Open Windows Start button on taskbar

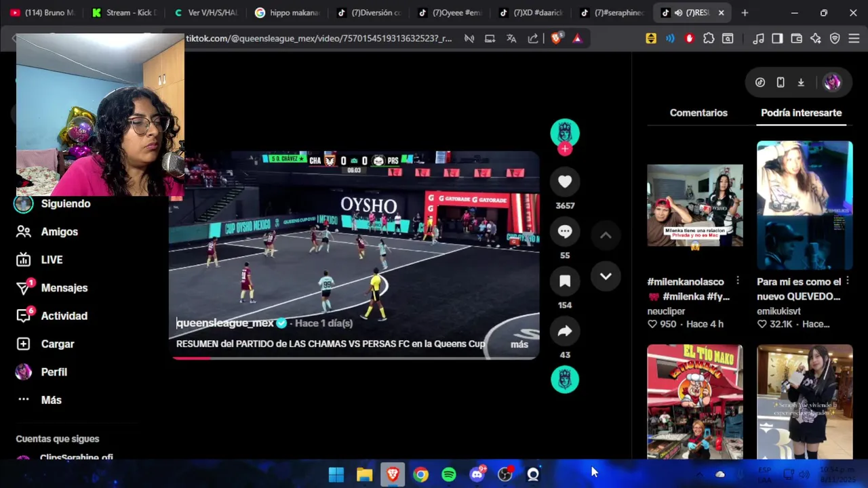click(x=336, y=474)
